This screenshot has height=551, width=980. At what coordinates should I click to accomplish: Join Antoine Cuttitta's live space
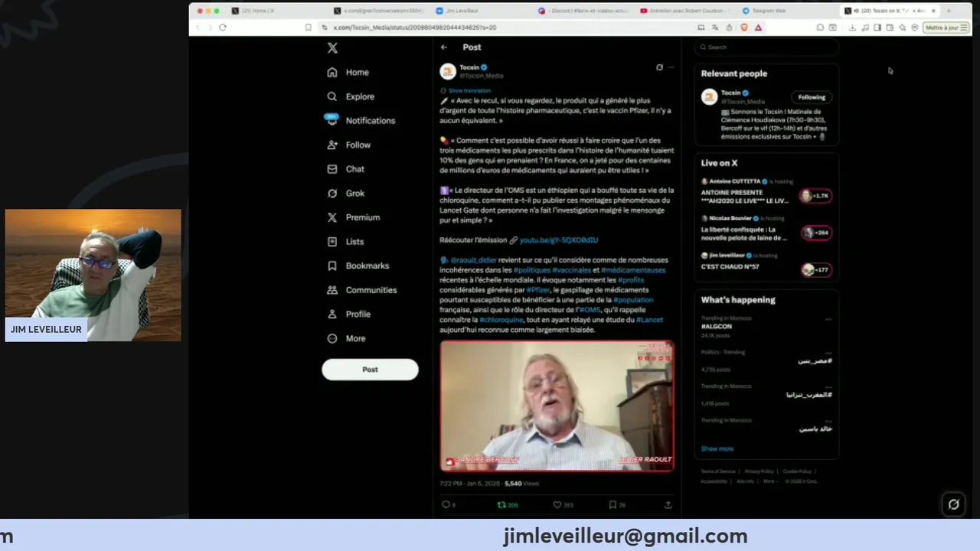[816, 196]
